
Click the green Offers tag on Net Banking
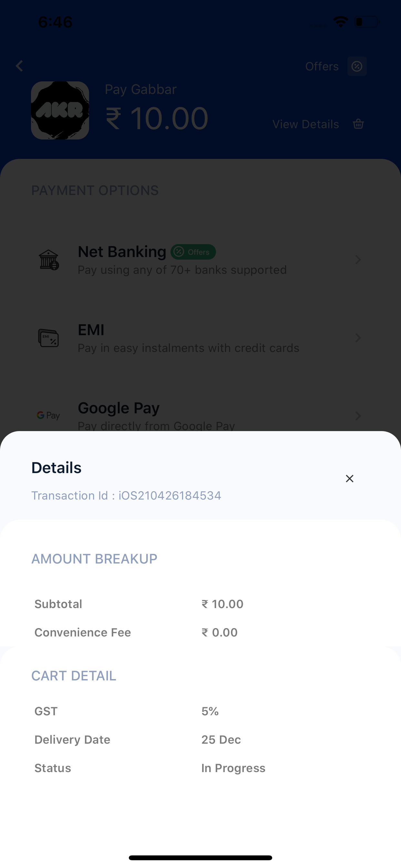click(x=193, y=252)
